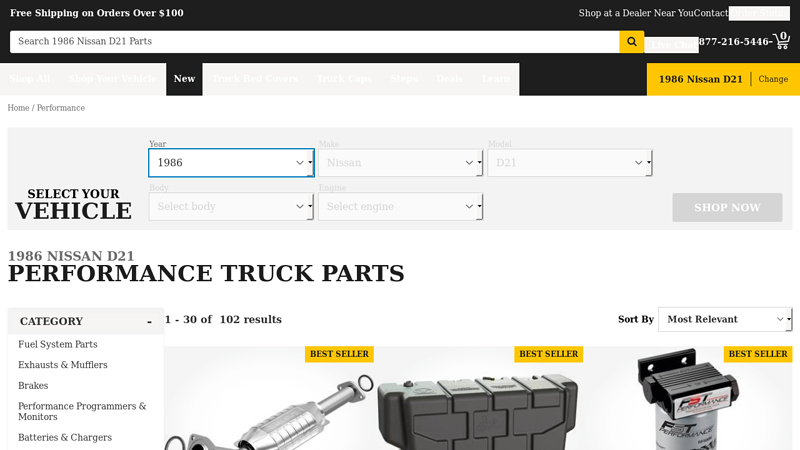The width and height of the screenshot is (800, 450).
Task: Click Change next to 1986 Nissan D21
Action: 773,79
